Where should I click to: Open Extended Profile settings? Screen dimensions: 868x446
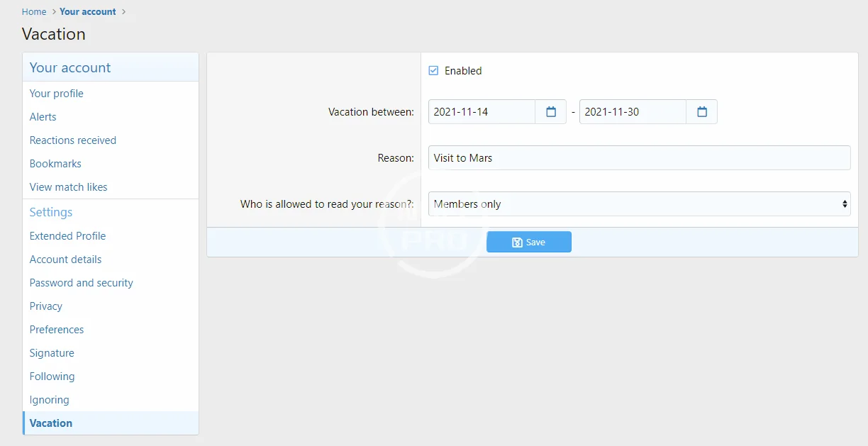(x=68, y=236)
